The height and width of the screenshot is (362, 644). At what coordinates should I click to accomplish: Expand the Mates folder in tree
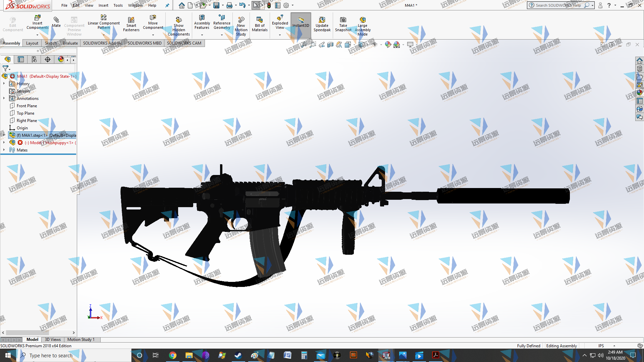[4, 150]
